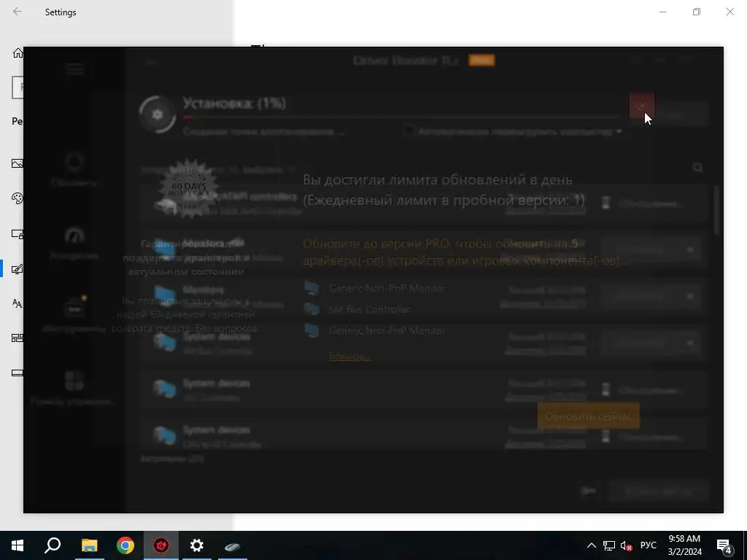747x560 pixels.
Task: Click the dimmed search magnifier above driver list
Action: pos(698,168)
